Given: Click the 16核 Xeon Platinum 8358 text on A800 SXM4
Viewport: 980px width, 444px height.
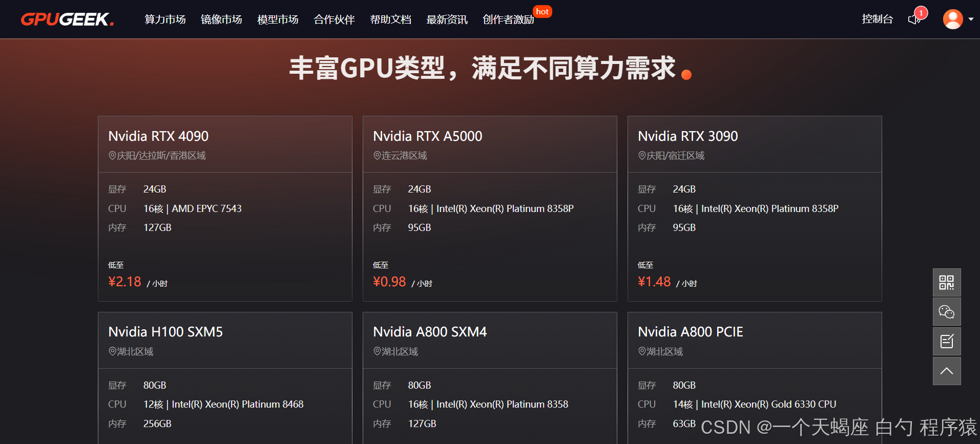Looking at the screenshot, I should click(x=488, y=404).
